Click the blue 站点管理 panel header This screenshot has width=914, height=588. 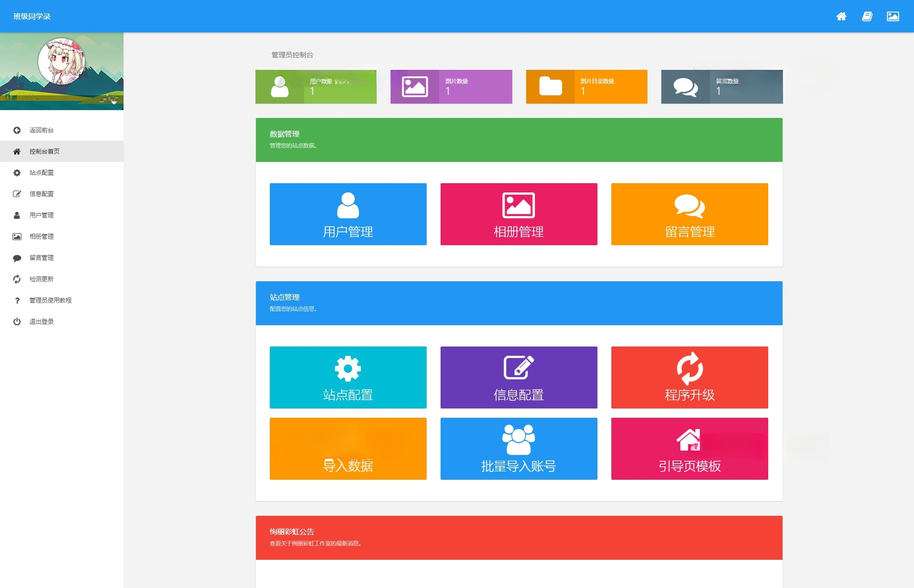pyautogui.click(x=519, y=303)
